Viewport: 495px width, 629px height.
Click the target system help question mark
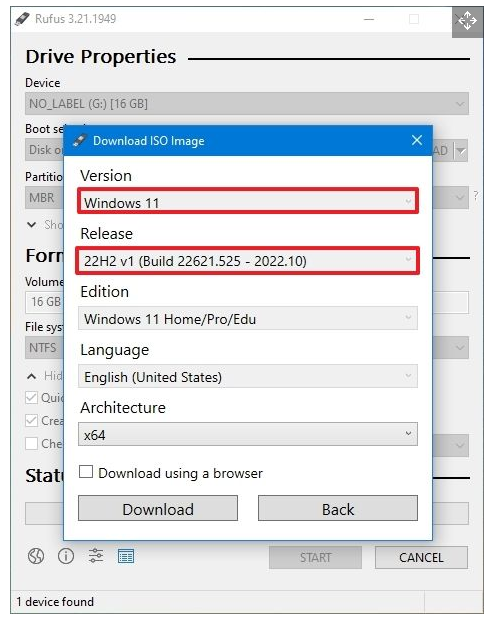(x=476, y=196)
